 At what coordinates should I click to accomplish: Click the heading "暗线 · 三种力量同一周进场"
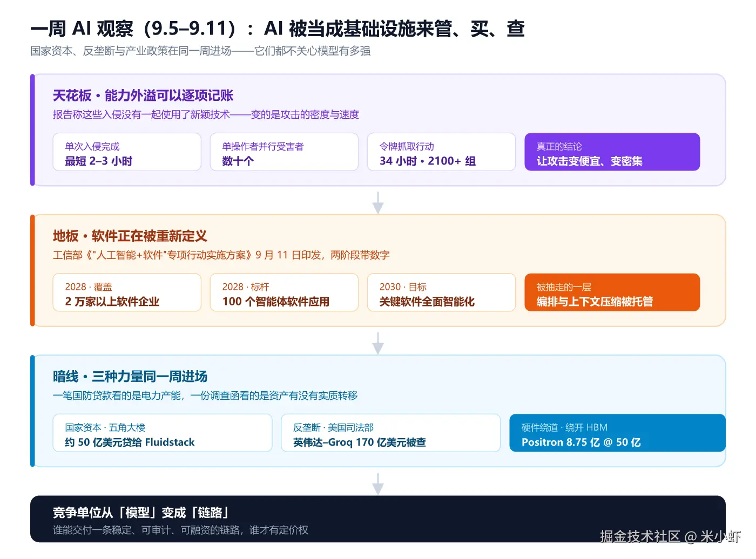coord(130,376)
